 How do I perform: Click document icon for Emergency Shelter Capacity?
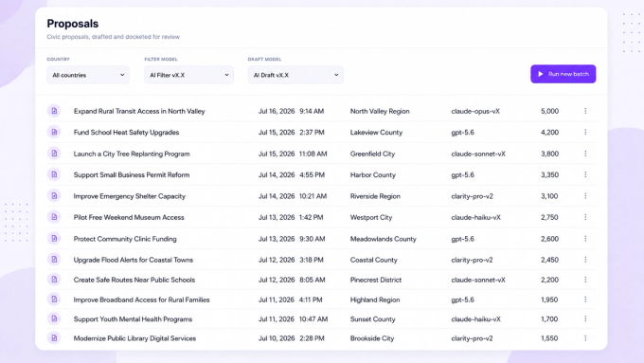point(54,195)
